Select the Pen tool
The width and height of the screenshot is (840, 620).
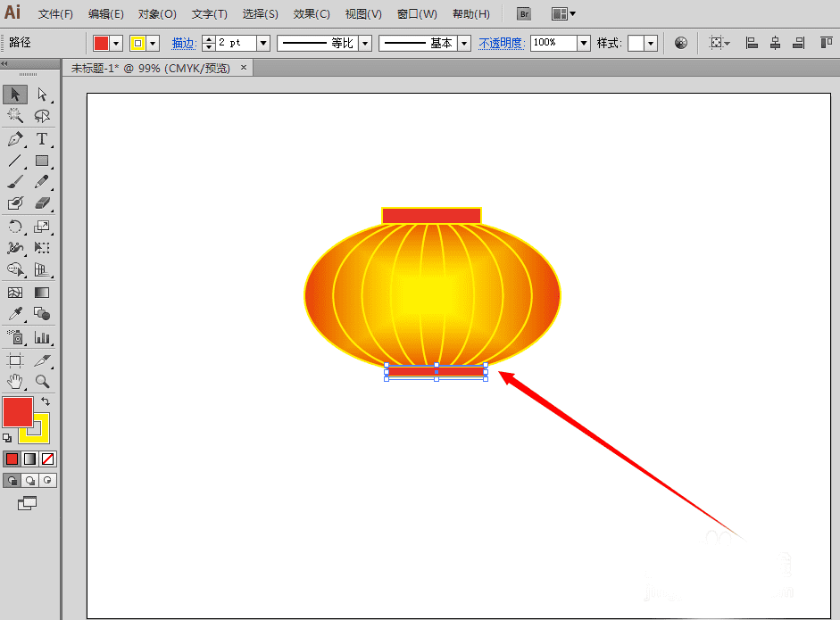[15, 139]
